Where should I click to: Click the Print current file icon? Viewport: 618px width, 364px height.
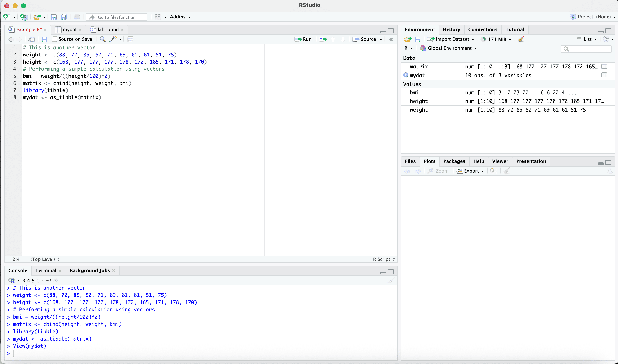click(x=77, y=17)
